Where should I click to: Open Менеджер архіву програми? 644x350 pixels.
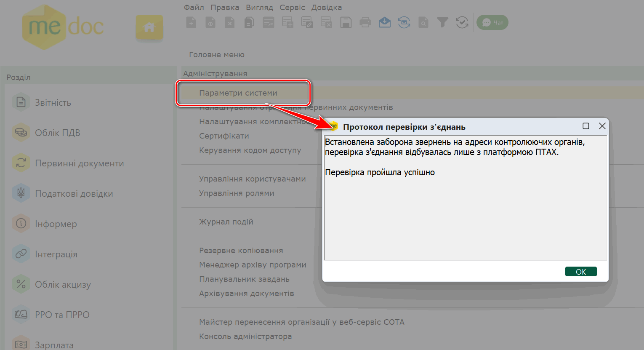coord(253,265)
